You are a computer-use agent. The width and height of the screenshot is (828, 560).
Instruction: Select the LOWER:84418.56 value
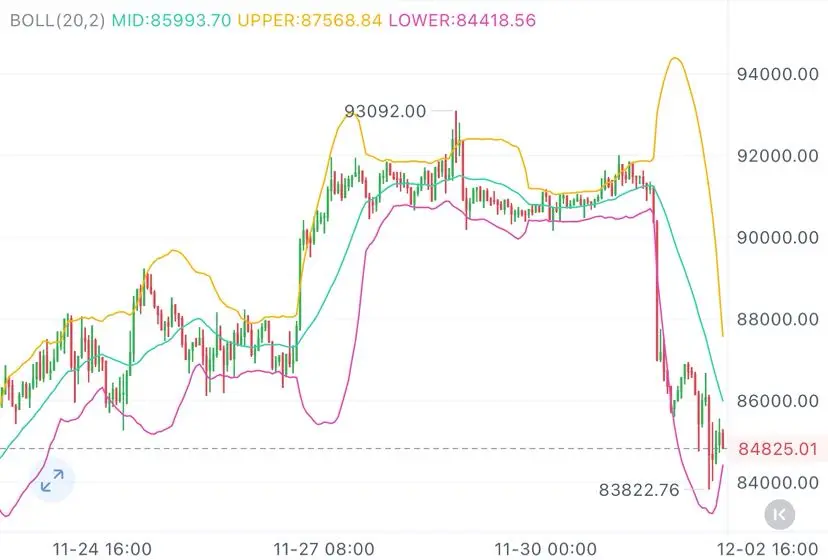(462, 20)
